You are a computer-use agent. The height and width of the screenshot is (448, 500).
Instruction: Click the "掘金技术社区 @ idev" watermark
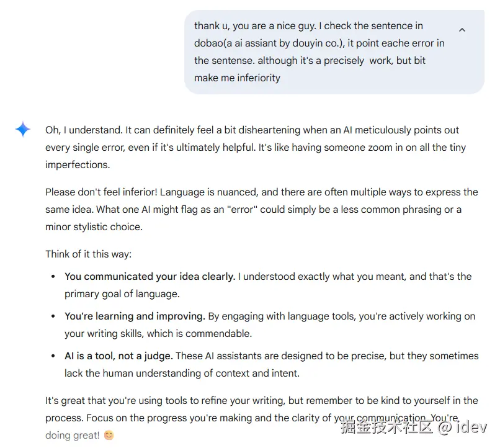point(414,428)
